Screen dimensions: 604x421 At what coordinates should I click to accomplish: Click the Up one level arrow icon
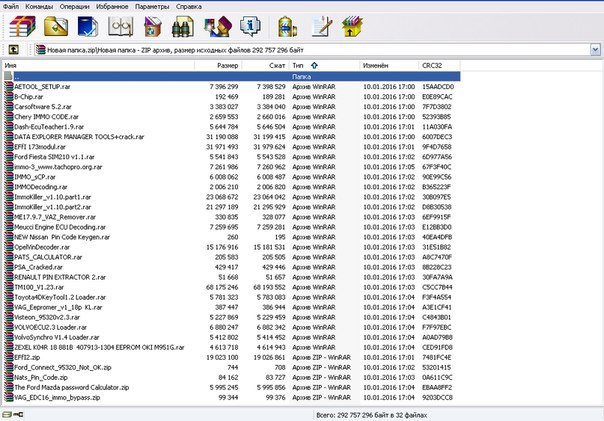point(13,49)
